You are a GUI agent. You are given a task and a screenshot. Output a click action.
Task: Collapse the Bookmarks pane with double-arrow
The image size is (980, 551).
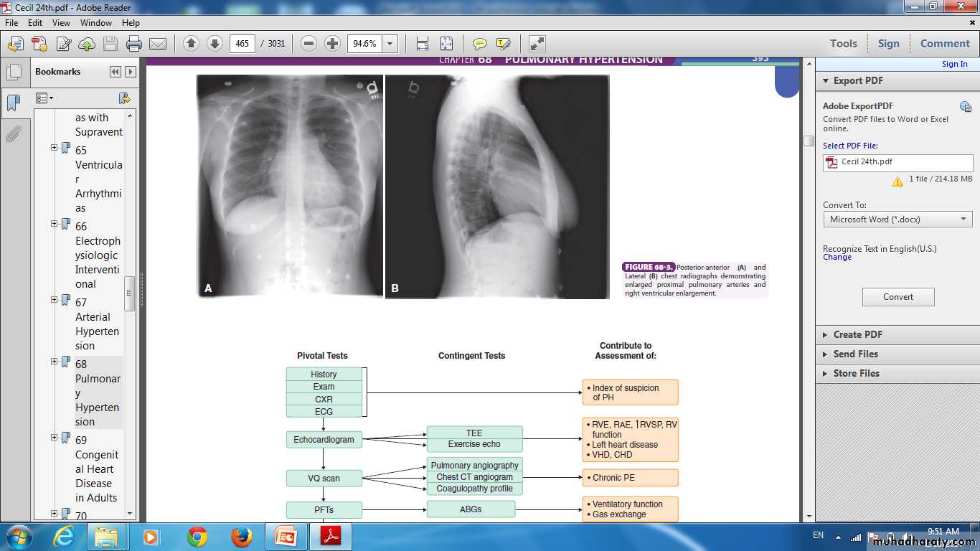(115, 72)
